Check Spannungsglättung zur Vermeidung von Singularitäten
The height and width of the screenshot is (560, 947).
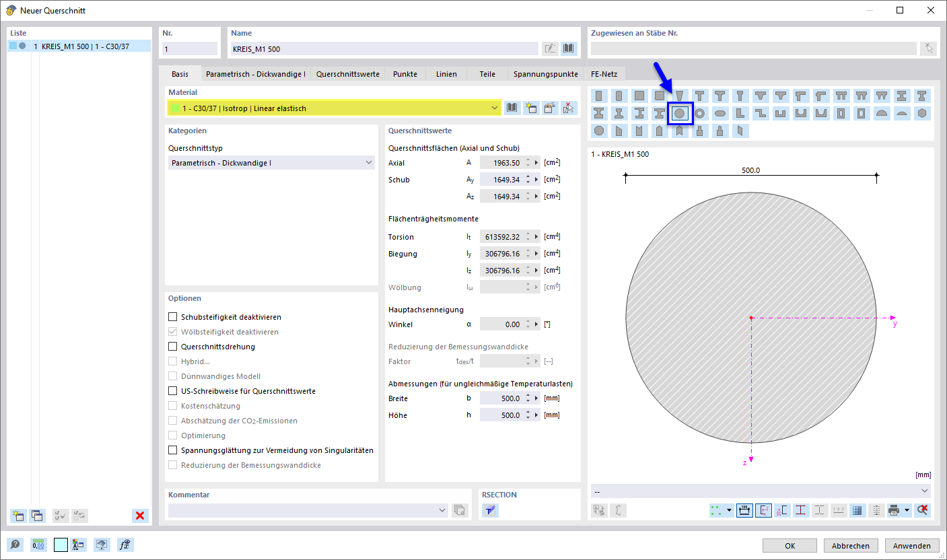click(173, 450)
